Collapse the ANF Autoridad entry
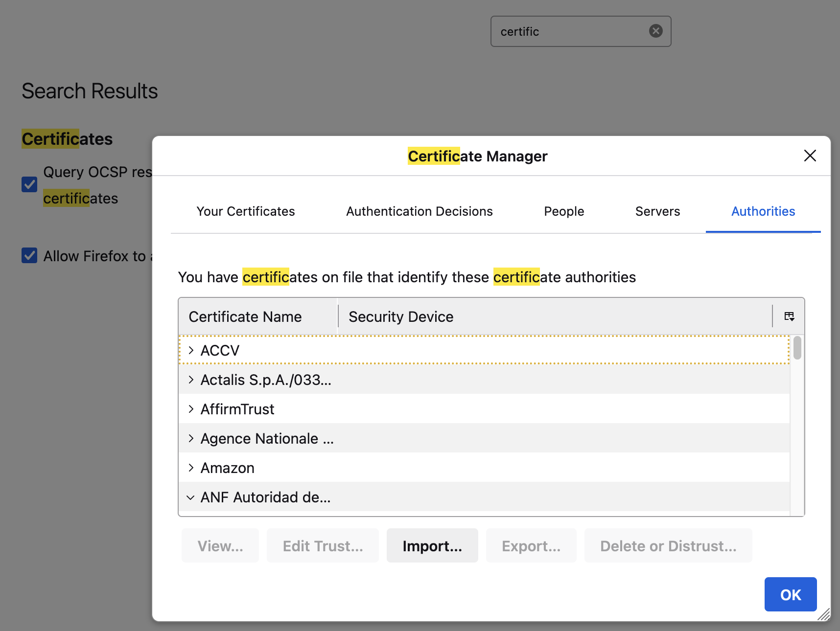The height and width of the screenshot is (631, 840). (x=190, y=497)
